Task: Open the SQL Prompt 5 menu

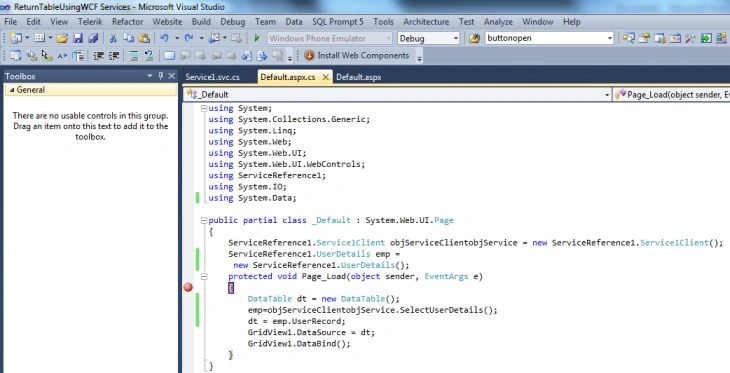Action: [338, 22]
